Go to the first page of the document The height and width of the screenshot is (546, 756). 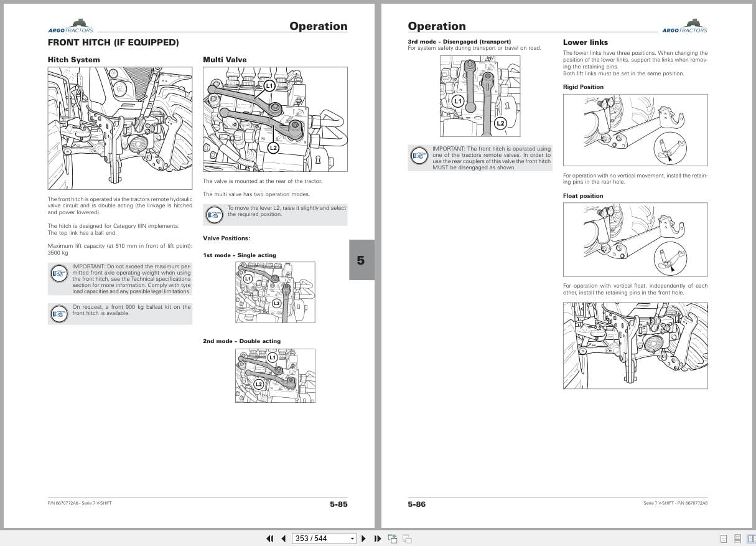pos(270,538)
